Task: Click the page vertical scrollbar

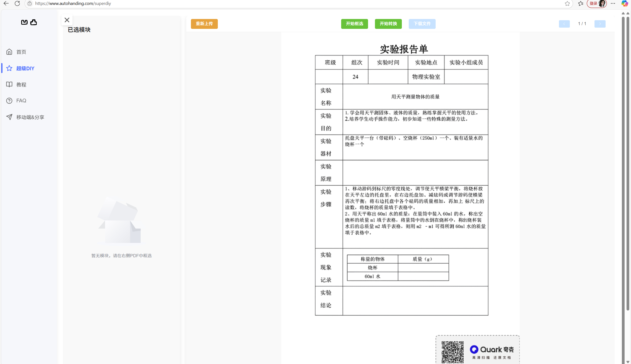Action: [628, 163]
